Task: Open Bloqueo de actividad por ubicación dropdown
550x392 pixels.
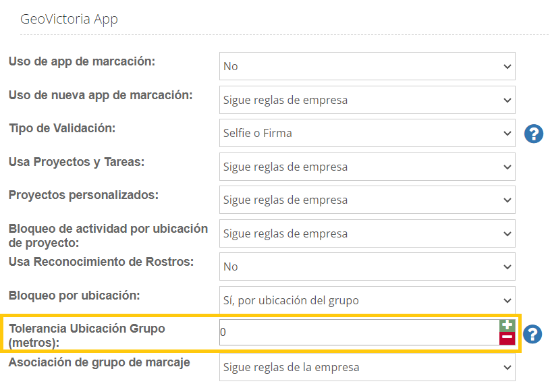Action: pos(367,233)
